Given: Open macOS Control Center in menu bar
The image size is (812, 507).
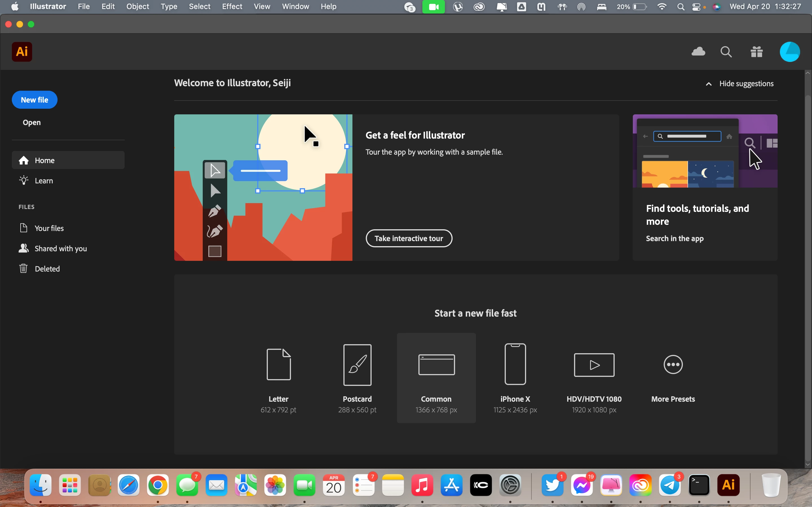Looking at the screenshot, I should (697, 7).
